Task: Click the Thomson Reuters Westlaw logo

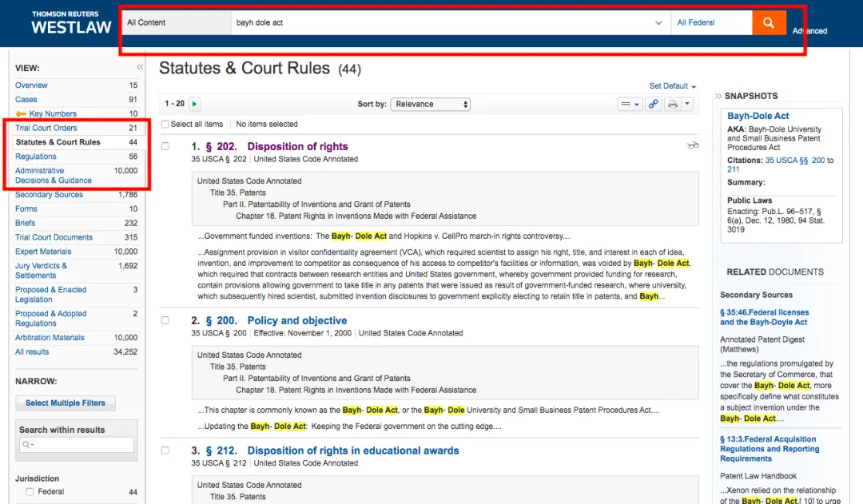Action: 71,22
